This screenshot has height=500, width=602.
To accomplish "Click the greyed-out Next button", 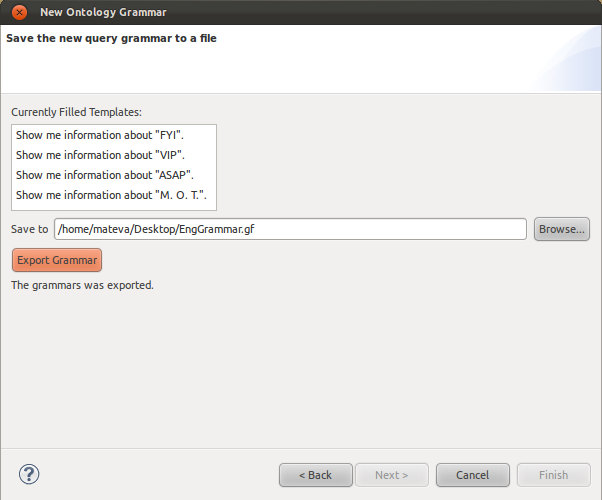I will (x=392, y=475).
